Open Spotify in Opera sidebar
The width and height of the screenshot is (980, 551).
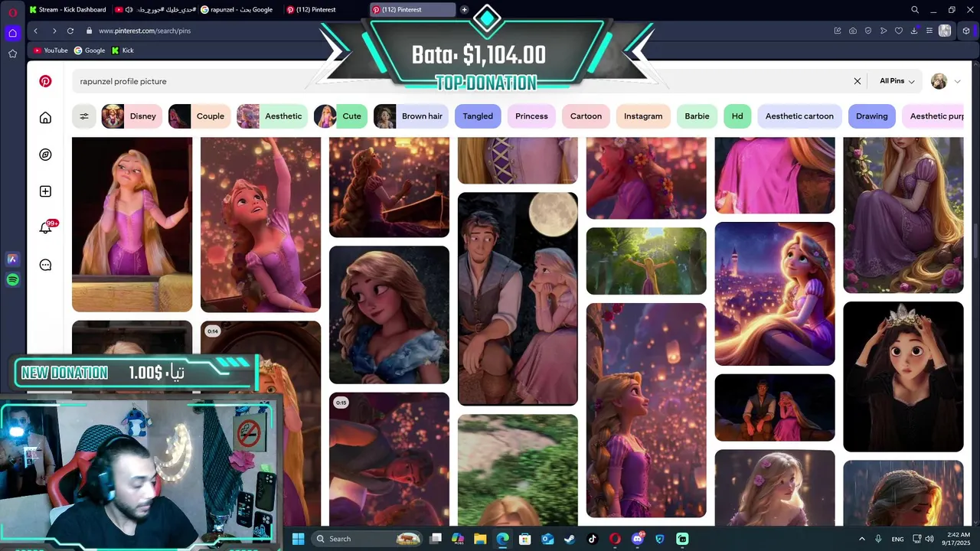[12, 280]
